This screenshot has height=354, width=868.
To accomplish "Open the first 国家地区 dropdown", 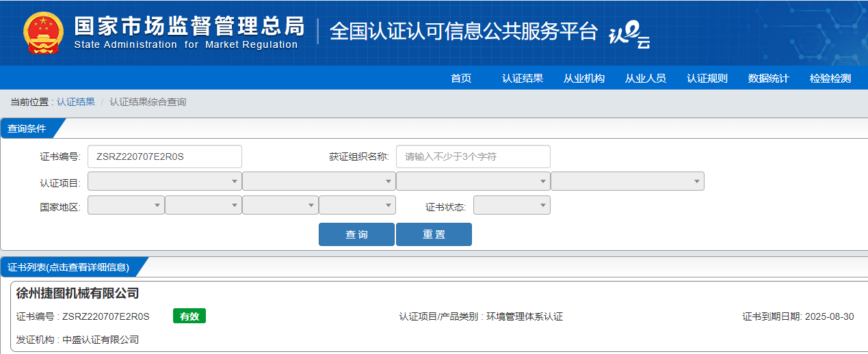I will click(126, 205).
